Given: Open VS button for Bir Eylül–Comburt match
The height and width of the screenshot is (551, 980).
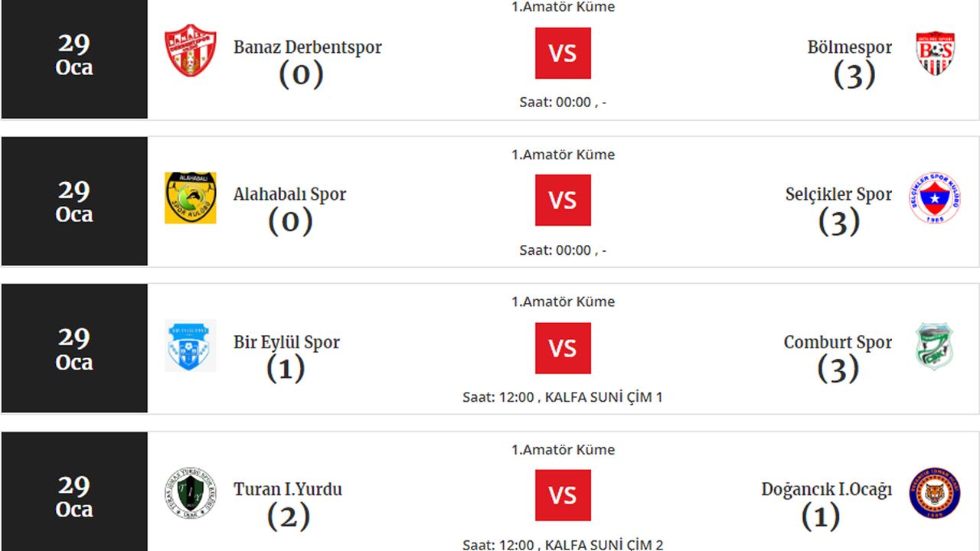Looking at the screenshot, I should tap(563, 348).
